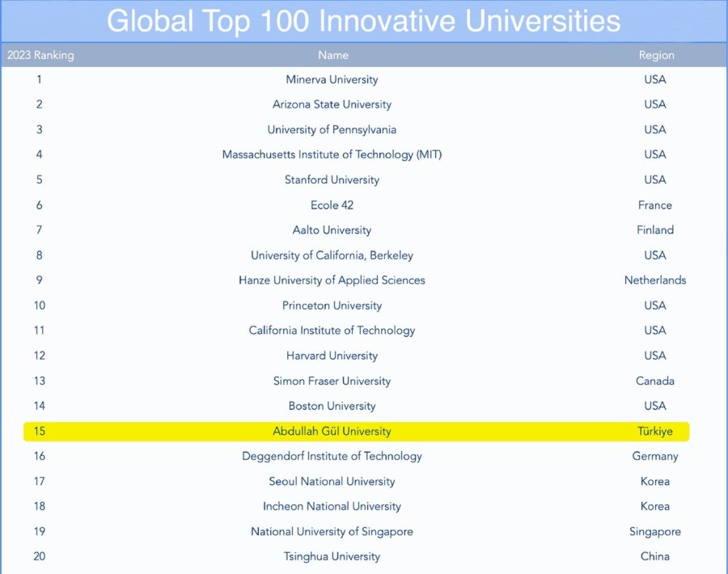
Task: Select Massachusetts Institute of Technology (MIT)
Action: tap(332, 154)
